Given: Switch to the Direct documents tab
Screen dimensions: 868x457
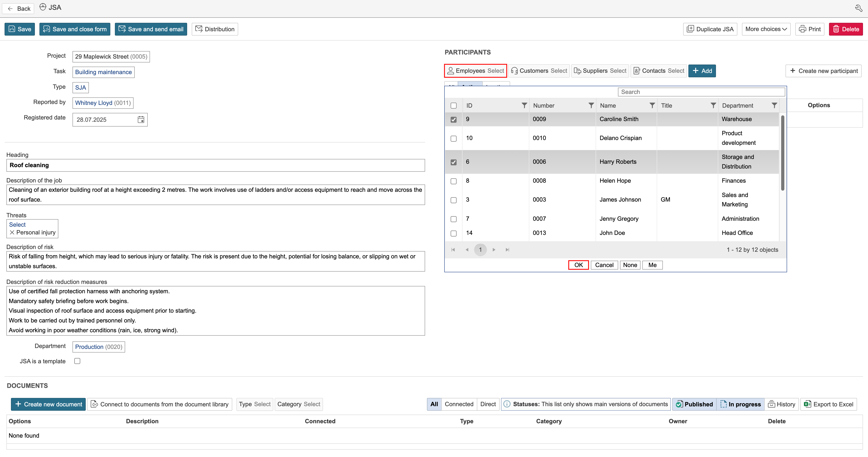Looking at the screenshot, I should pyautogui.click(x=488, y=404).
